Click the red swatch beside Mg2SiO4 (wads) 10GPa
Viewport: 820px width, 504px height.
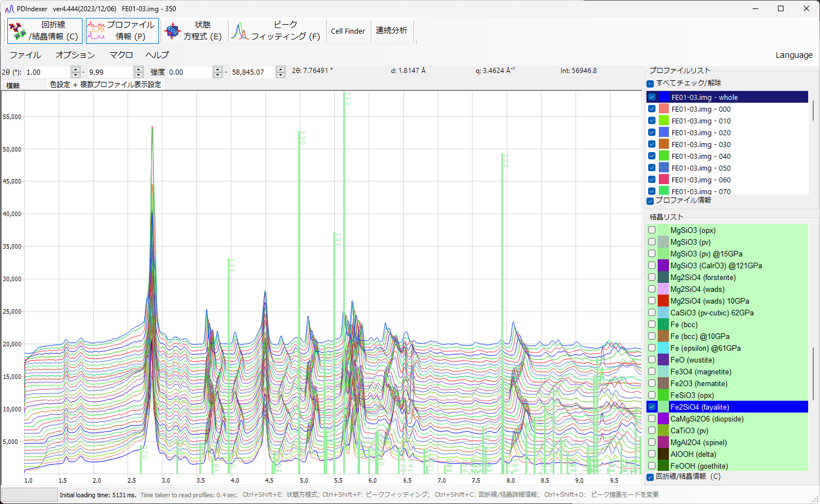(663, 301)
